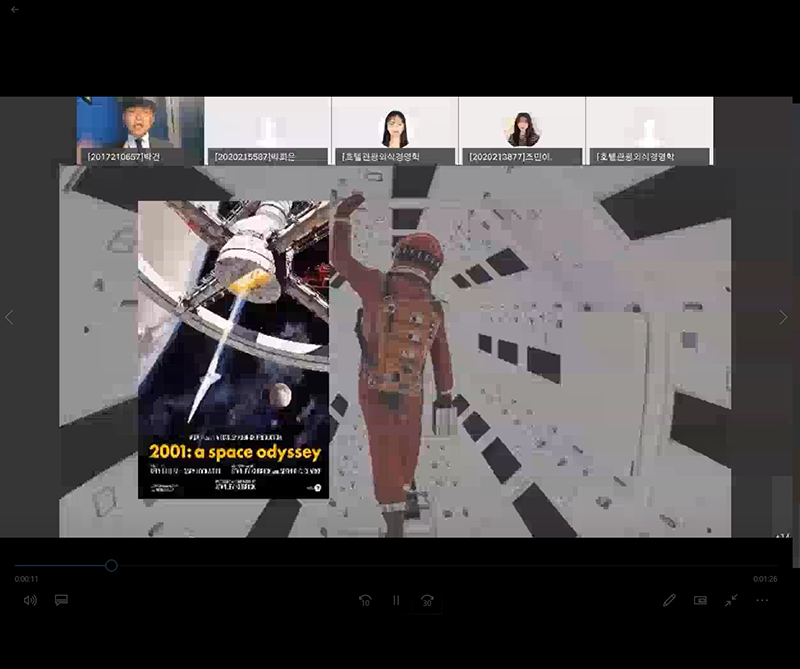This screenshot has width=800, height=669.
Task: Select the participant tile labeled [2017210657]
Action: 140,131
